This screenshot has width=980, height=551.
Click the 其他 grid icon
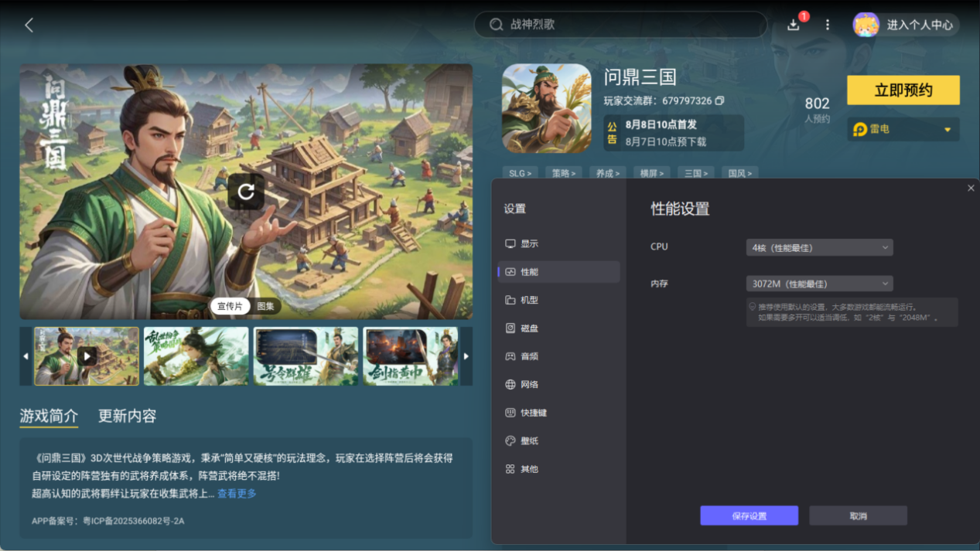click(510, 469)
